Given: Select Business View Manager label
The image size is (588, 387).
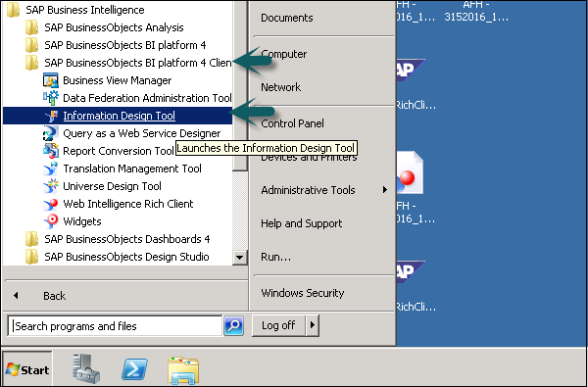Looking at the screenshot, I should point(117,80).
